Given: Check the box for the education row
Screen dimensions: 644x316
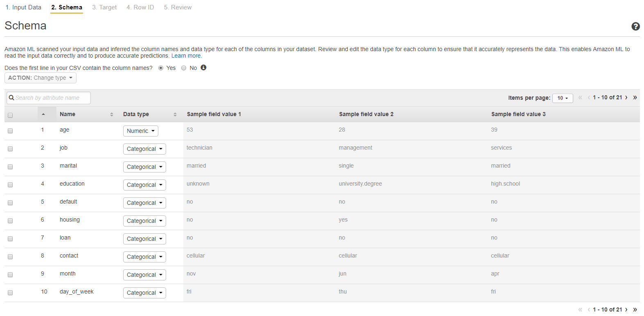Looking at the screenshot, I should point(10,185).
